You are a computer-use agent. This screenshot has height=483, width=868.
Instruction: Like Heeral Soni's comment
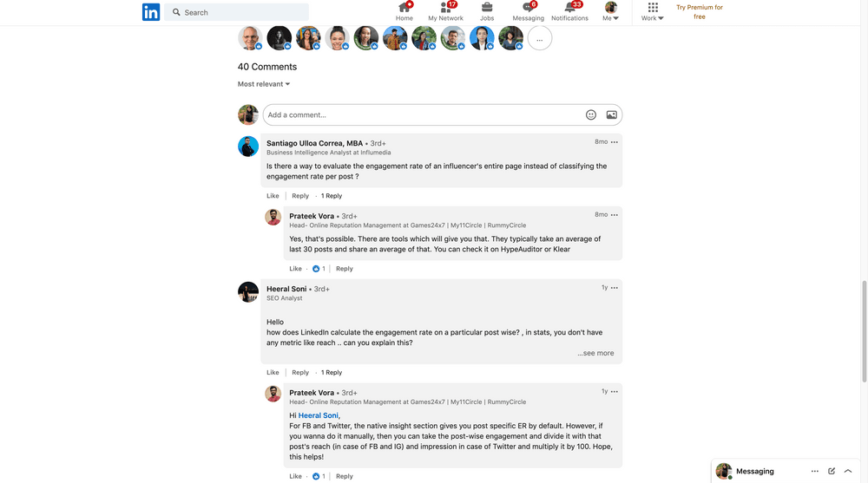pos(273,373)
